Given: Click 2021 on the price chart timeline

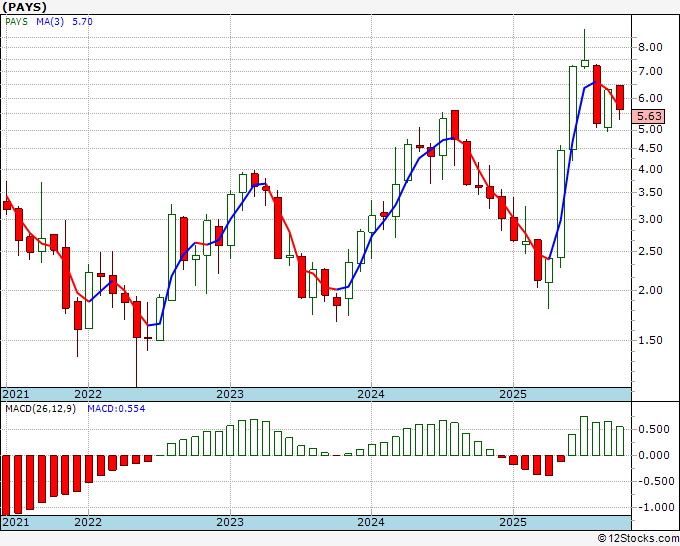Looking at the screenshot, I should 16,394.
